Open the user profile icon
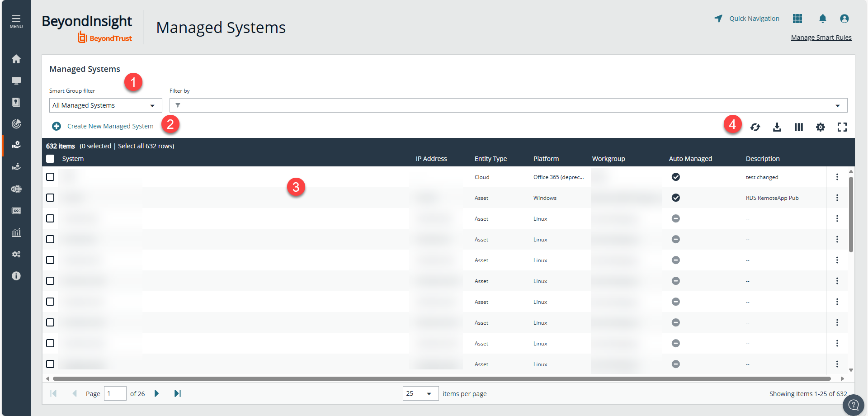Image resolution: width=868 pixels, height=416 pixels. 844,19
